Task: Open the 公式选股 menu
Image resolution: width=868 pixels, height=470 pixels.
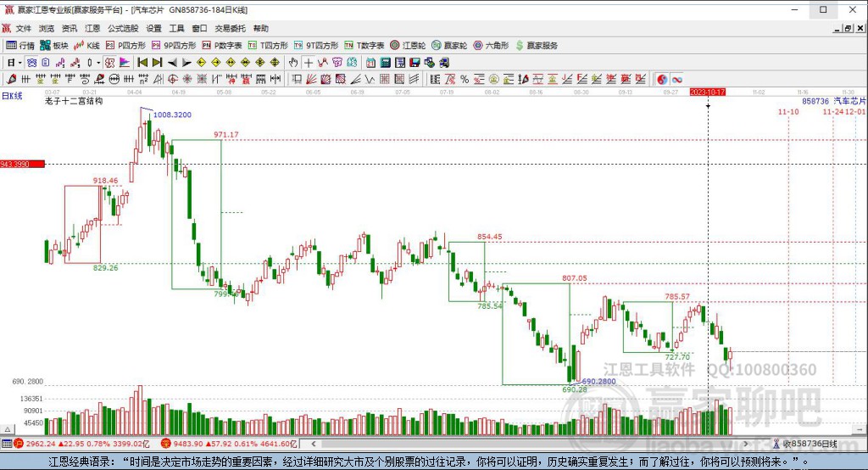Action: click(x=123, y=28)
